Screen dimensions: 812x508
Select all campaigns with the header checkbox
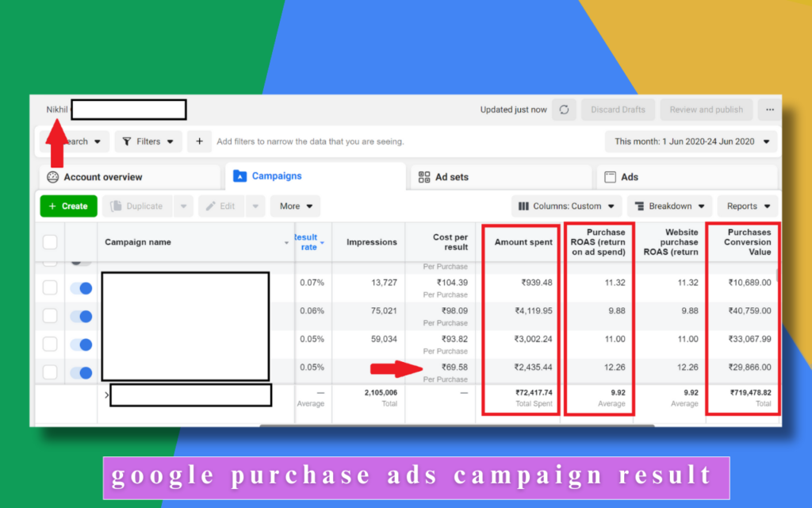50,242
